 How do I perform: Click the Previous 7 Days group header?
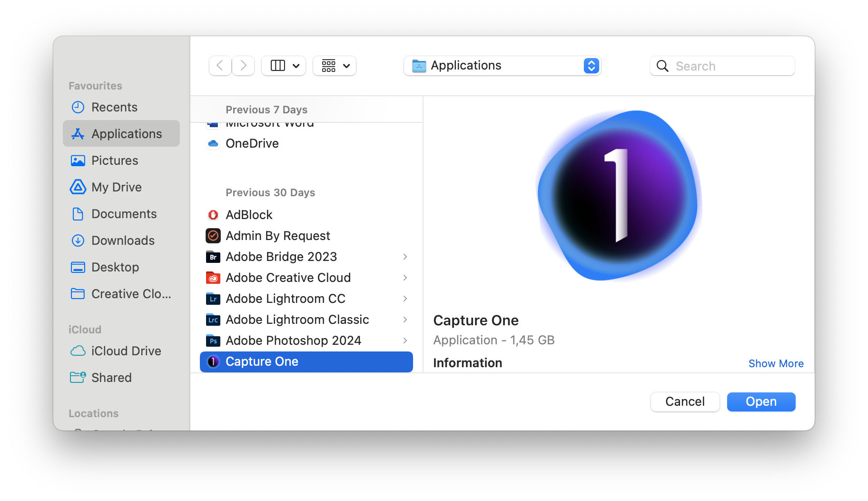point(266,110)
